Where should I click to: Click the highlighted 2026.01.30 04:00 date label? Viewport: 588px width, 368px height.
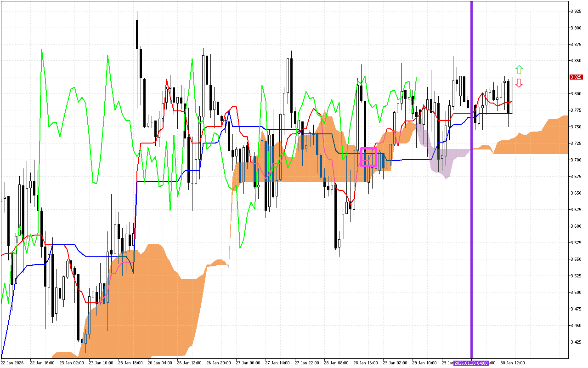[471, 363]
